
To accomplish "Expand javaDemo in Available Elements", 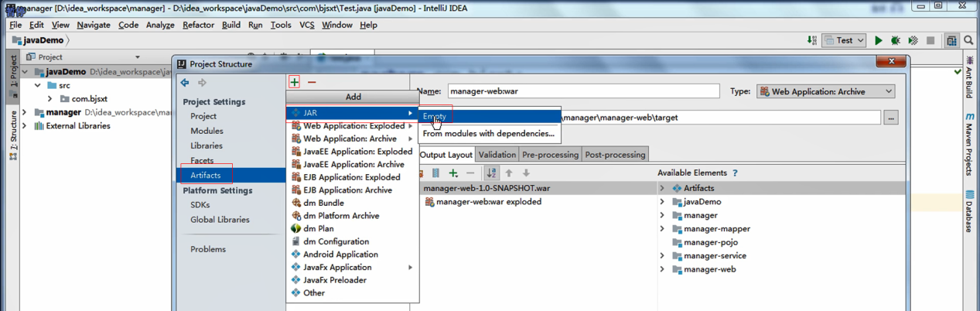I will click(x=662, y=202).
